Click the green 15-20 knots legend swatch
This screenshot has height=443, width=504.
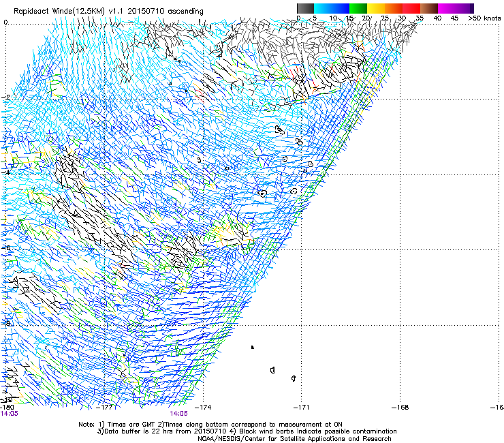point(358,8)
